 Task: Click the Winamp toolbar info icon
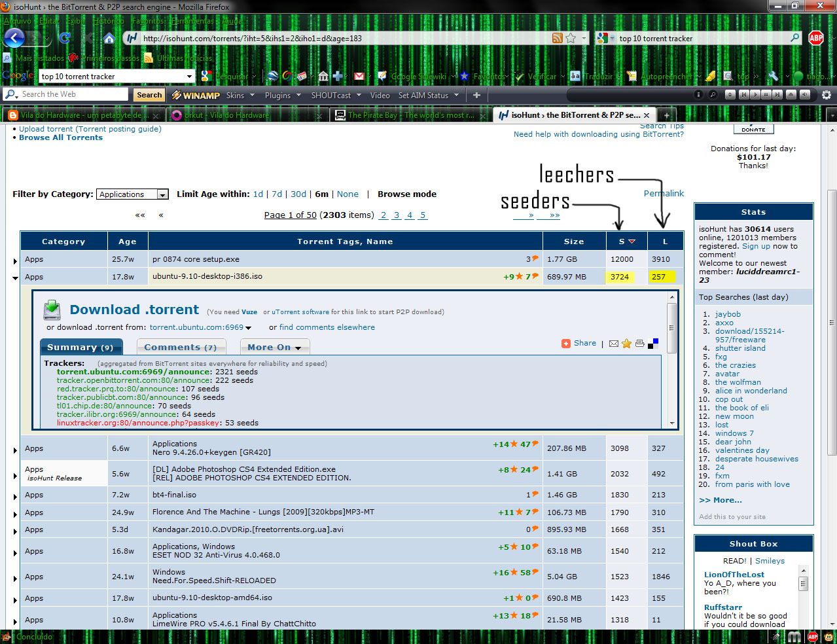pyautogui.click(x=698, y=95)
